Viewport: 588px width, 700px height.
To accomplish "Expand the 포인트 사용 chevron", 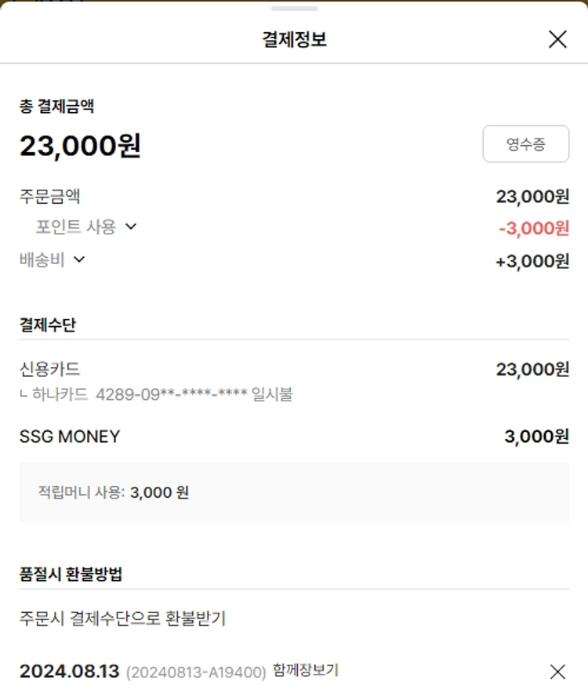I will (131, 227).
